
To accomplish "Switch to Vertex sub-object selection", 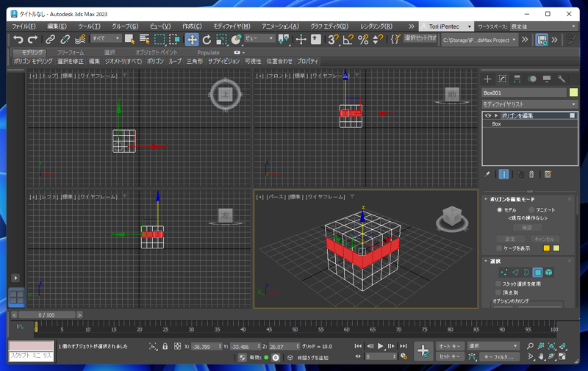I will [x=504, y=273].
